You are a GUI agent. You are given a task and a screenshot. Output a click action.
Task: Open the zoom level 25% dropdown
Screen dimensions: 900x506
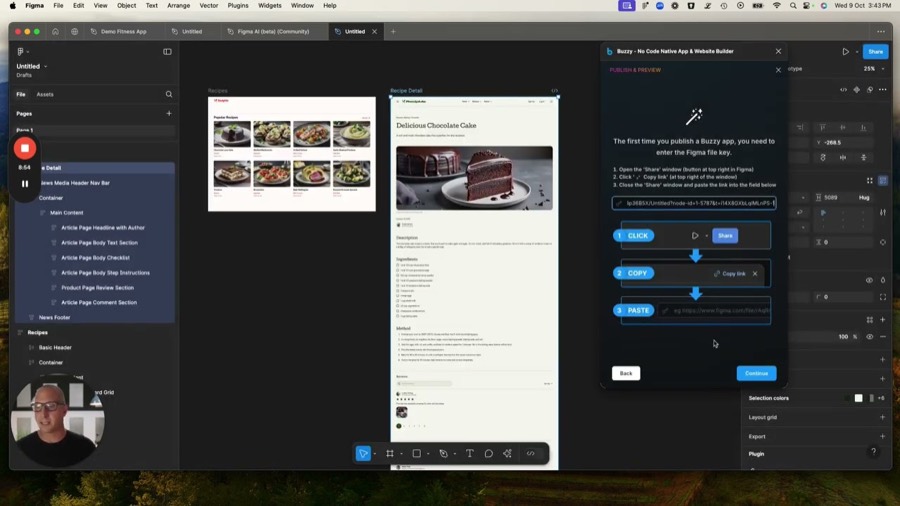pyautogui.click(x=874, y=69)
